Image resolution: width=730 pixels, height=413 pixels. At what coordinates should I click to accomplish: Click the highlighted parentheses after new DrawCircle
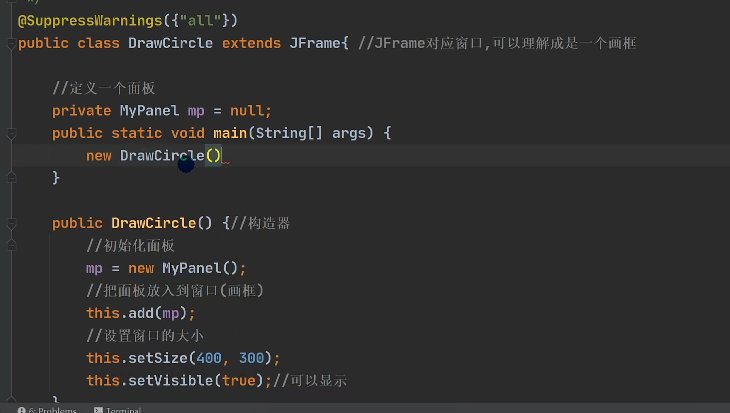click(213, 156)
